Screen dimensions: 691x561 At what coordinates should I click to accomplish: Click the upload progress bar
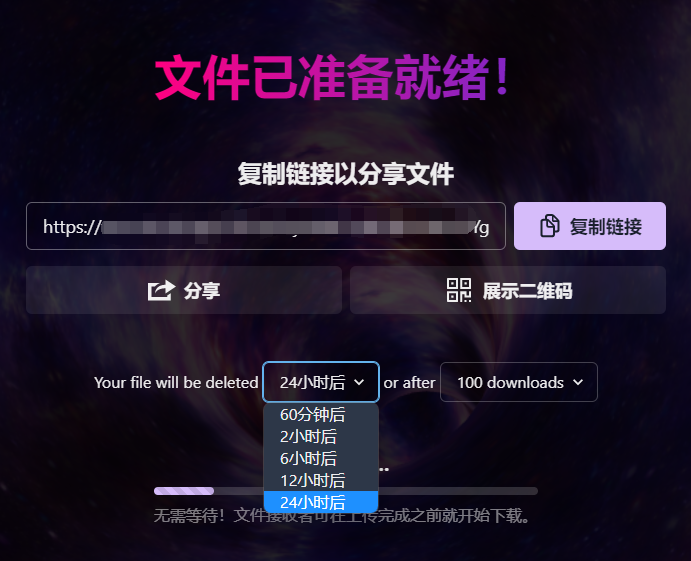coord(346,491)
